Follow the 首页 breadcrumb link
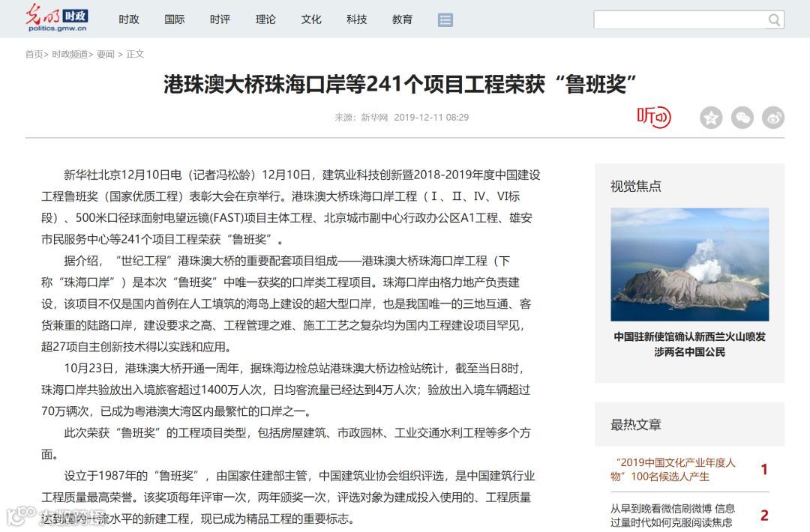This screenshot has width=810, height=532. coord(34,54)
